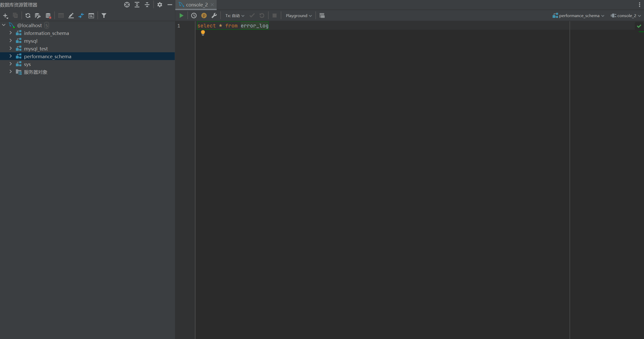Click the orange P parameters icon
This screenshot has width=644, height=339.
tap(204, 16)
